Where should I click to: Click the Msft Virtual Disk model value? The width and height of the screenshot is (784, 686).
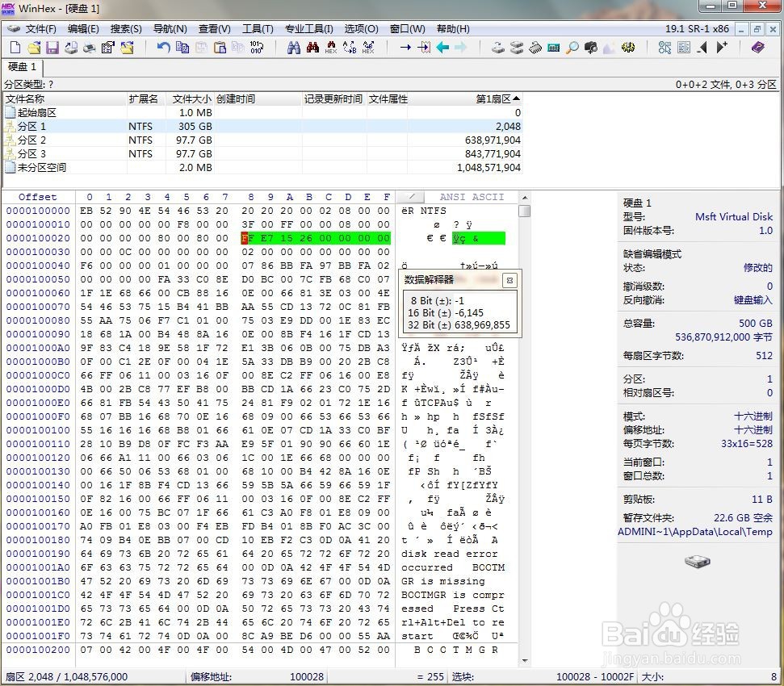tap(733, 217)
